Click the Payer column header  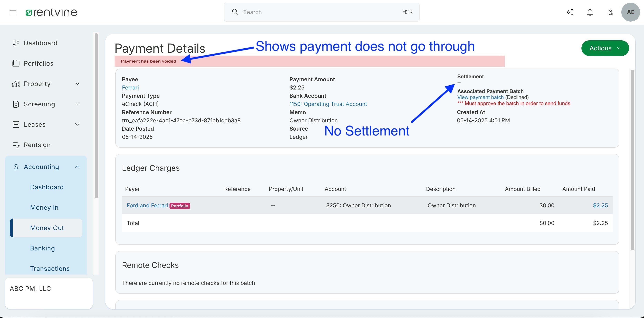(x=132, y=189)
